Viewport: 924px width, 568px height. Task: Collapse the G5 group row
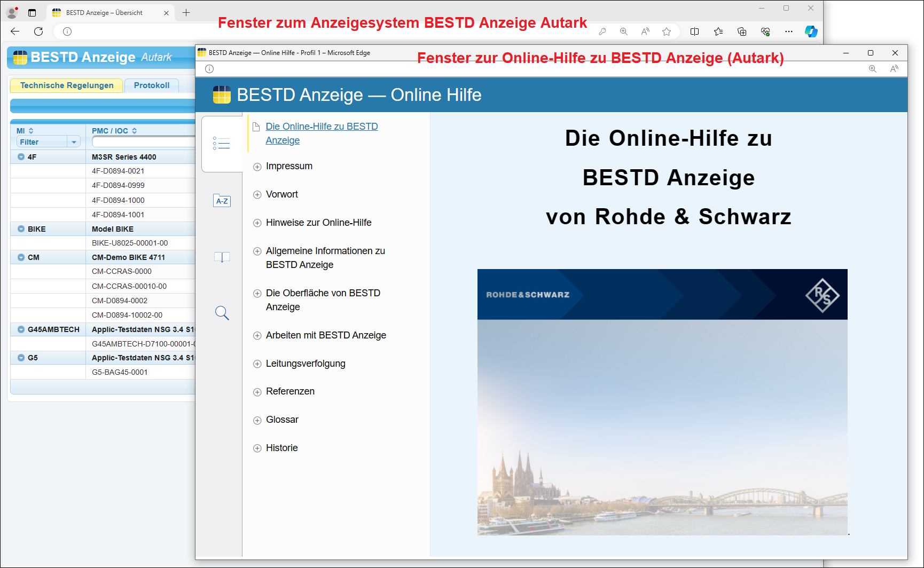[21, 358]
